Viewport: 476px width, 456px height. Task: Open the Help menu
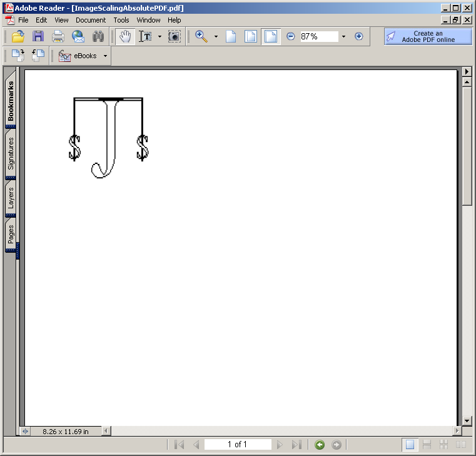point(175,20)
